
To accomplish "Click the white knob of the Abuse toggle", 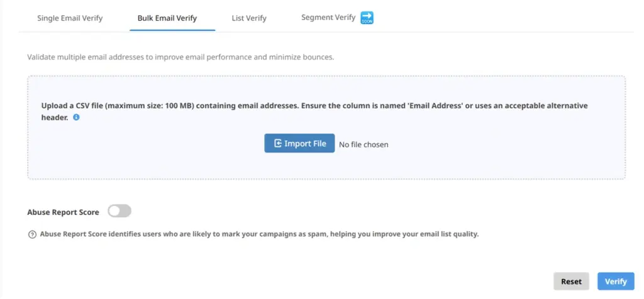I will pyautogui.click(x=114, y=211).
